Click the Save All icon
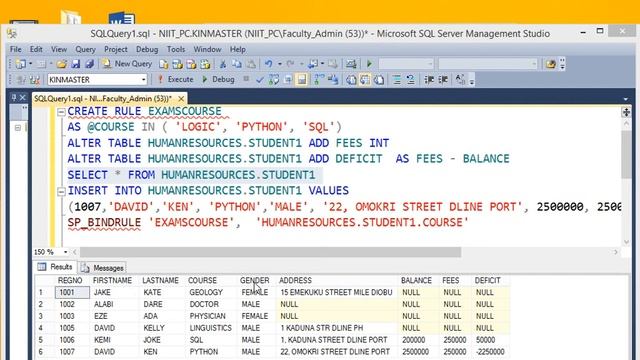Viewport: 640px width, 360px height. click(89, 64)
